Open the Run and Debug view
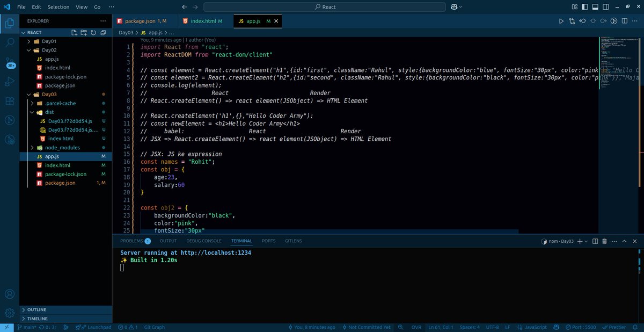This screenshot has height=332, width=644. click(10, 82)
